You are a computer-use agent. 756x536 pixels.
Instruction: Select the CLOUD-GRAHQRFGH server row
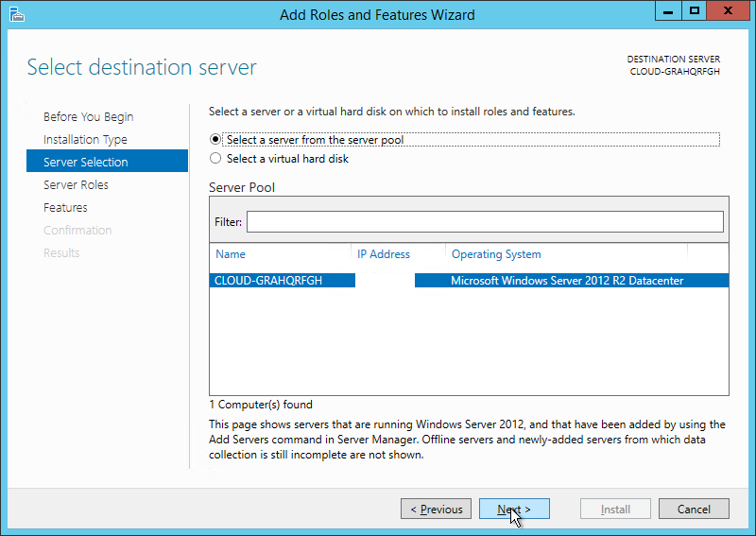[469, 281]
